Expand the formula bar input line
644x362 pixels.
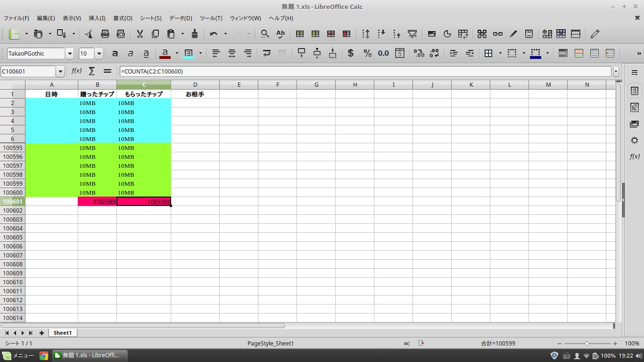coord(616,72)
